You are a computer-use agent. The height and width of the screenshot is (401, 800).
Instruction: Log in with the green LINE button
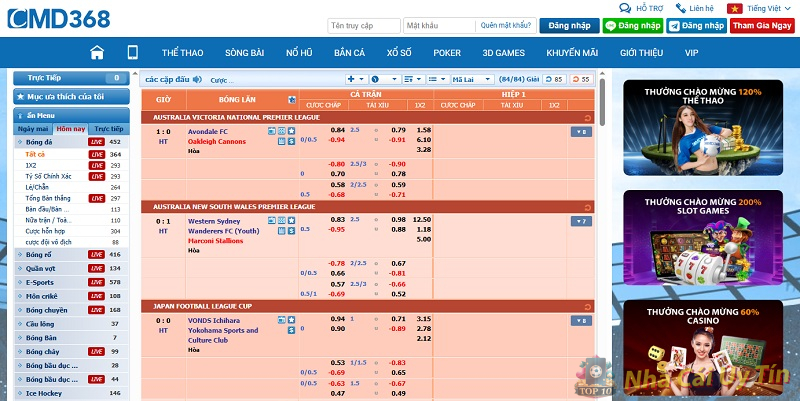click(632, 25)
